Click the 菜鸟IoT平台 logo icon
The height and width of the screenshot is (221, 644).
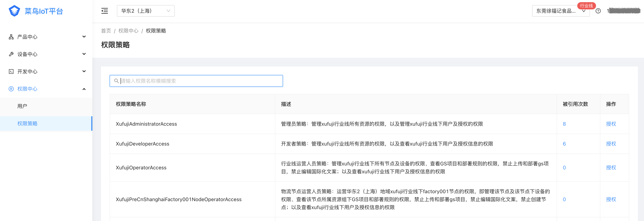point(14,11)
